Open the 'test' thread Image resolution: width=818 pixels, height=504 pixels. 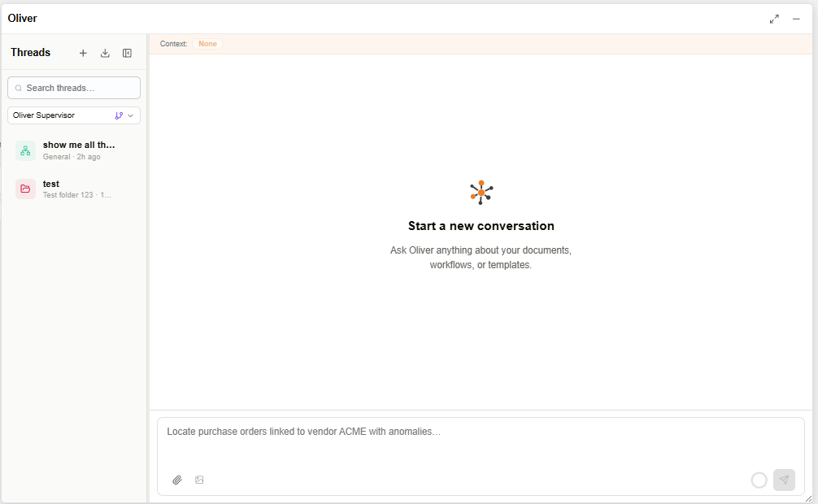click(74, 189)
